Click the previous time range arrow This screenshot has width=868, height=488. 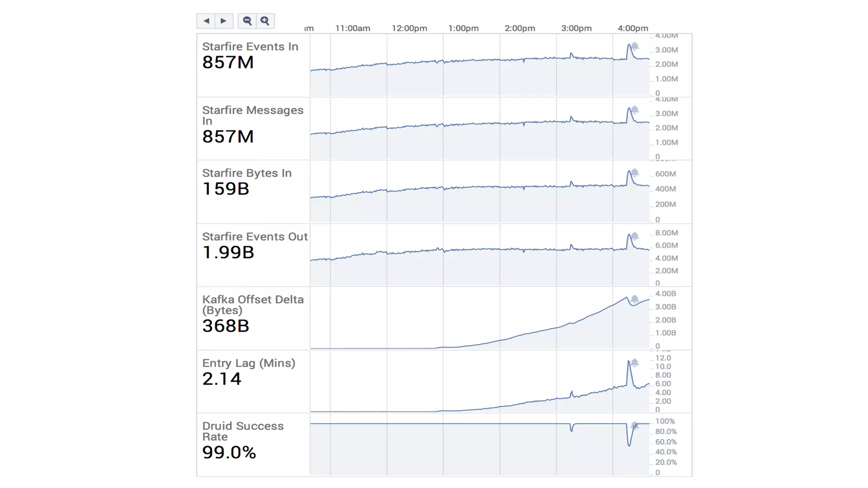pyautogui.click(x=206, y=21)
